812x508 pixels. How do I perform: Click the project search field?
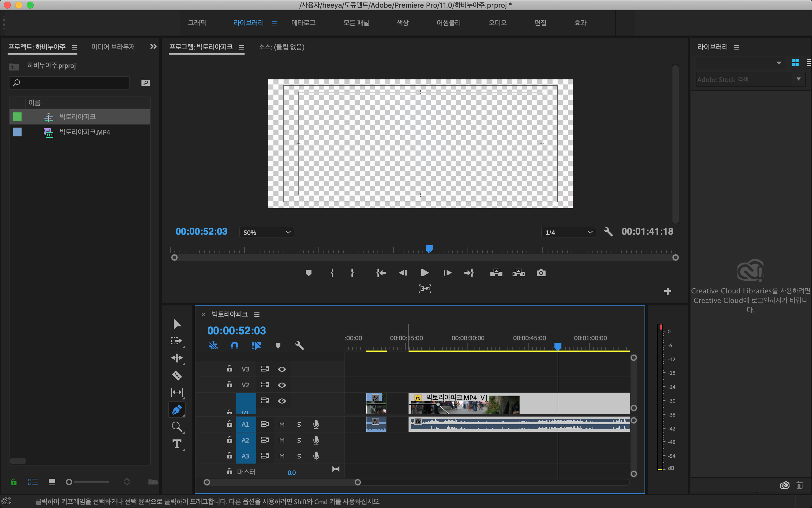tap(69, 83)
